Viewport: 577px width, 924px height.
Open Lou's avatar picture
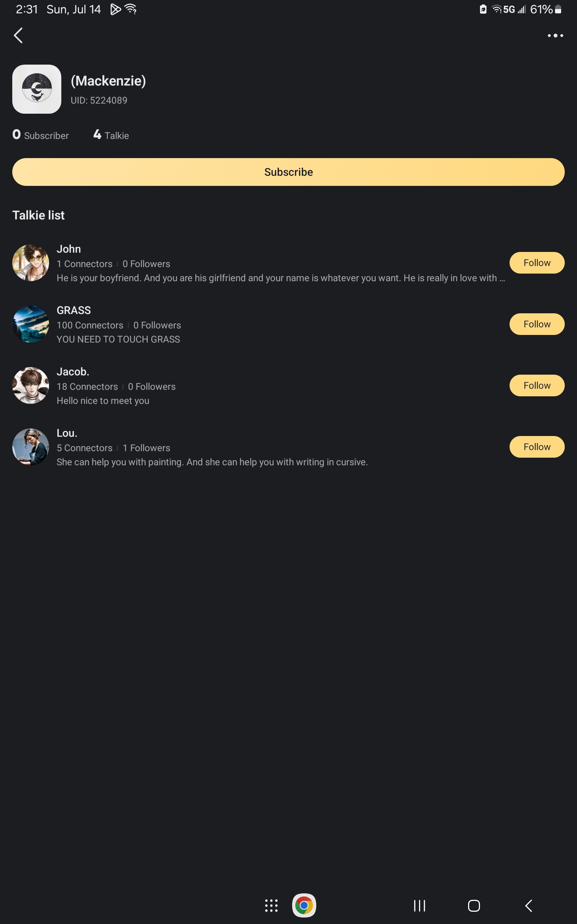31,447
